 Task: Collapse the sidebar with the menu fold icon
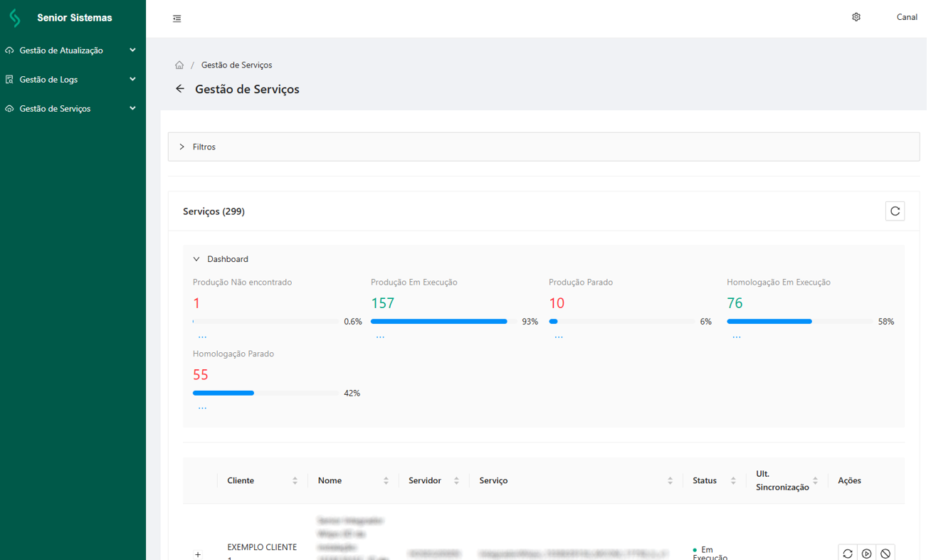[177, 19]
